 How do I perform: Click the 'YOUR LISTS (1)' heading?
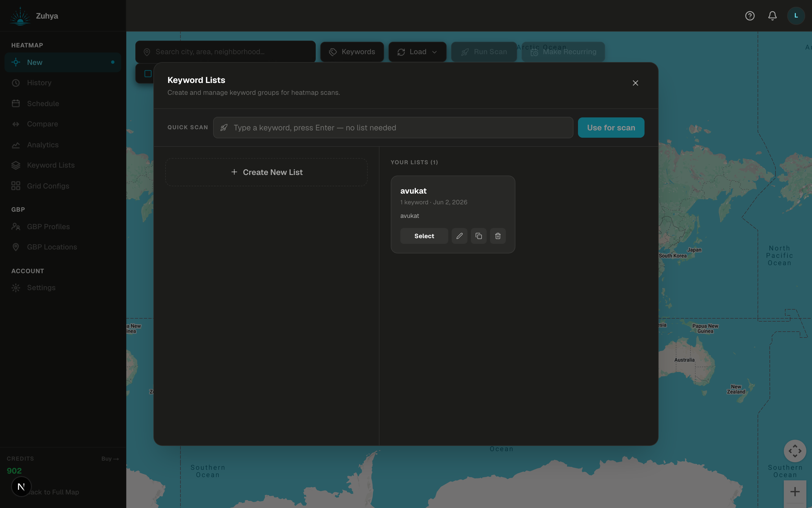coord(414,162)
